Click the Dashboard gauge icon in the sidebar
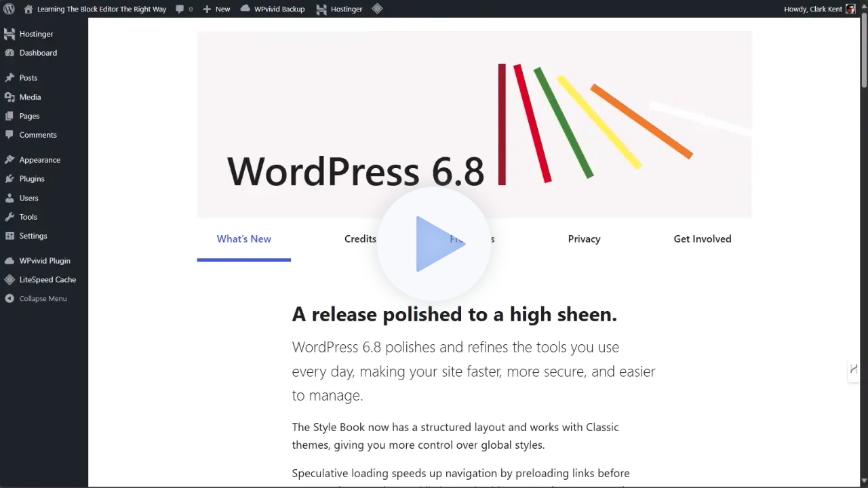Image resolution: width=868 pixels, height=488 pixels. pos(9,53)
